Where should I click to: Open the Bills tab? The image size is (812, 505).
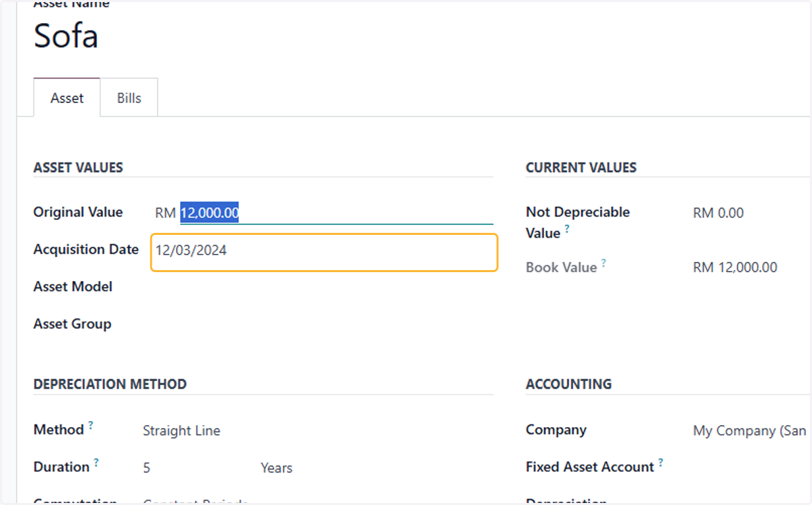click(x=129, y=97)
